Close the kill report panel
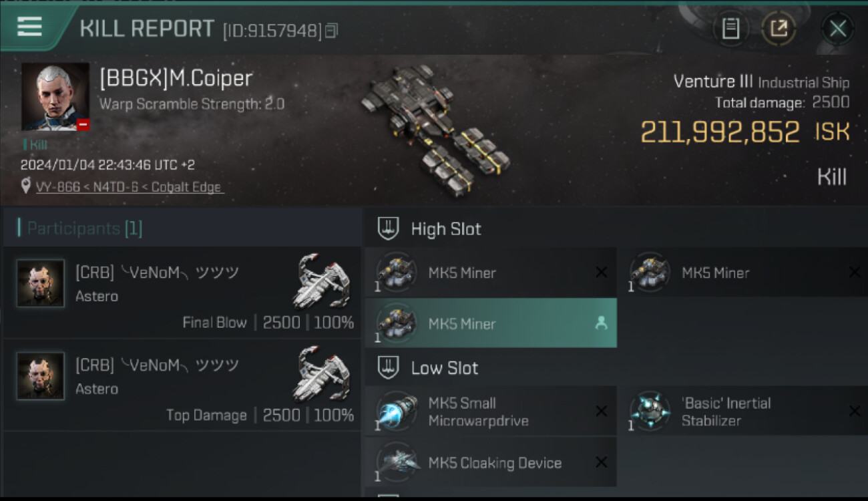Screen dimensions: 868x501 [837, 29]
